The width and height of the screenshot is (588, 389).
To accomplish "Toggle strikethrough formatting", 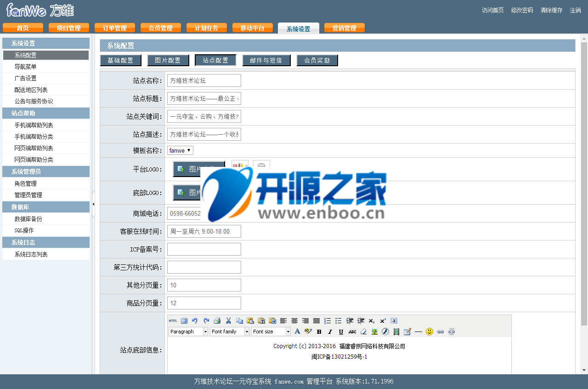I will click(352, 332).
